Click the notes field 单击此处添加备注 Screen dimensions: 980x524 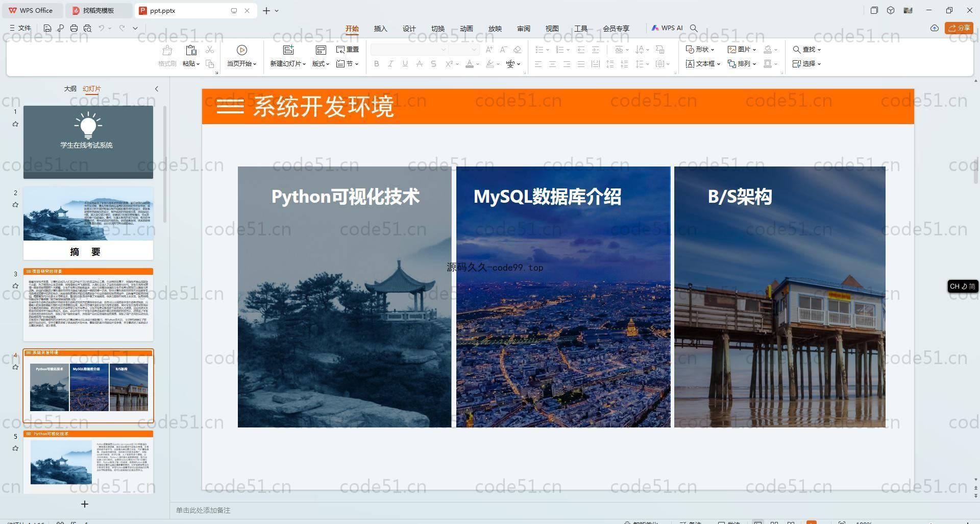click(x=203, y=510)
